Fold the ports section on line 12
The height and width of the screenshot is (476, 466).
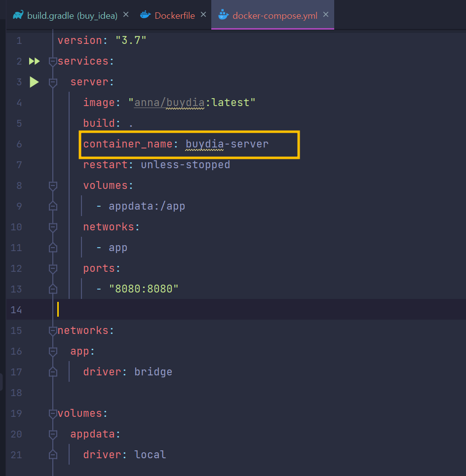tap(53, 269)
